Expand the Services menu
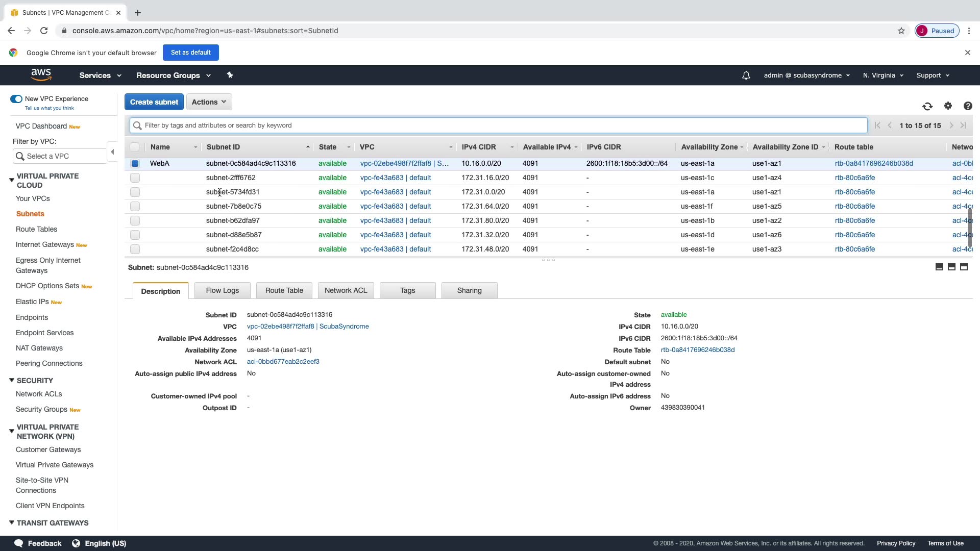 [100, 76]
